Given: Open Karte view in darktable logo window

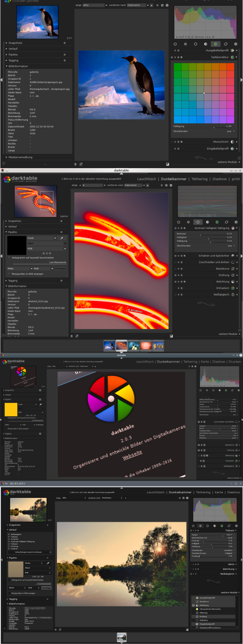Looking at the screenshot, I should coord(205,362).
